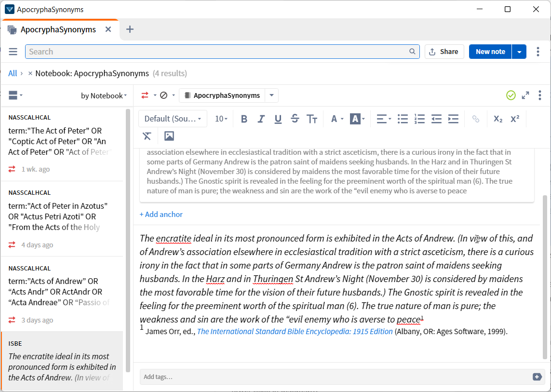Increase paragraph indent
551x392 pixels.
tap(453, 119)
